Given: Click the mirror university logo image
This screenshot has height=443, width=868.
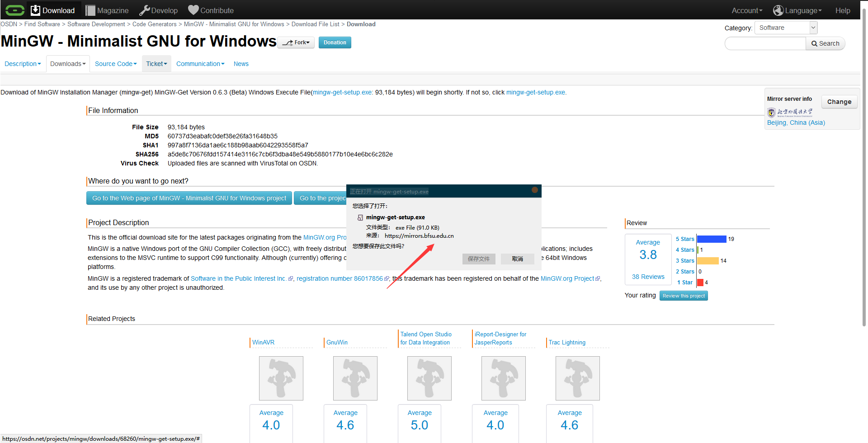Looking at the screenshot, I should 790,112.
